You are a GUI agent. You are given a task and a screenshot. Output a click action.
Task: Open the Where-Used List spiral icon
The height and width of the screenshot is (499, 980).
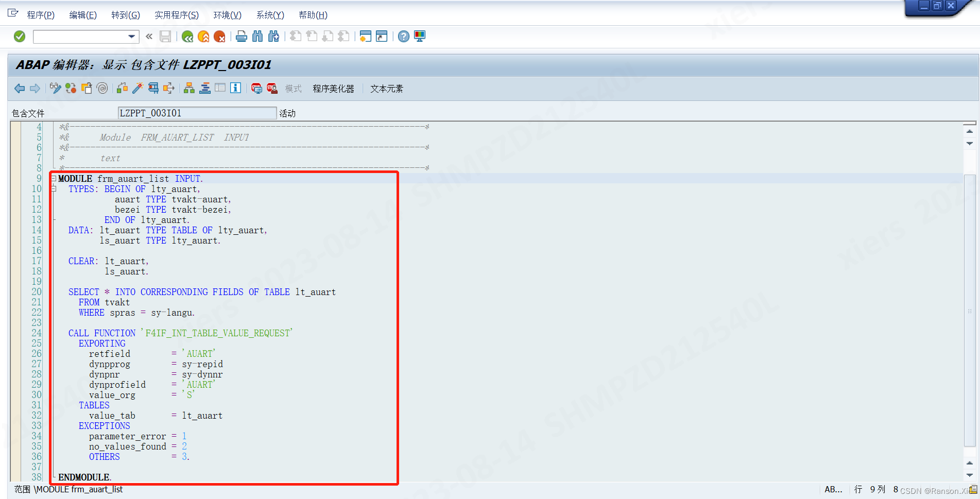[x=102, y=88]
